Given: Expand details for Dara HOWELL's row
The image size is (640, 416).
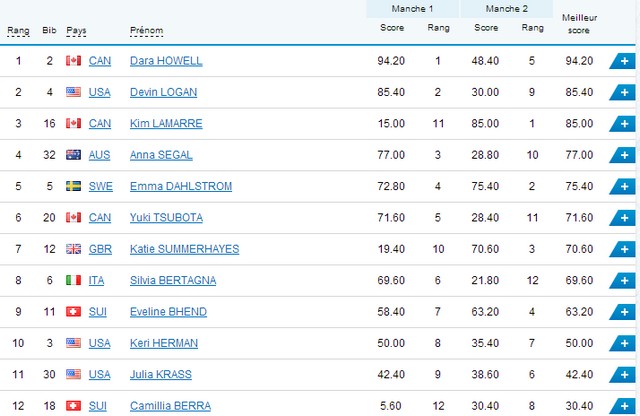Looking at the screenshot, I should pyautogui.click(x=623, y=61).
